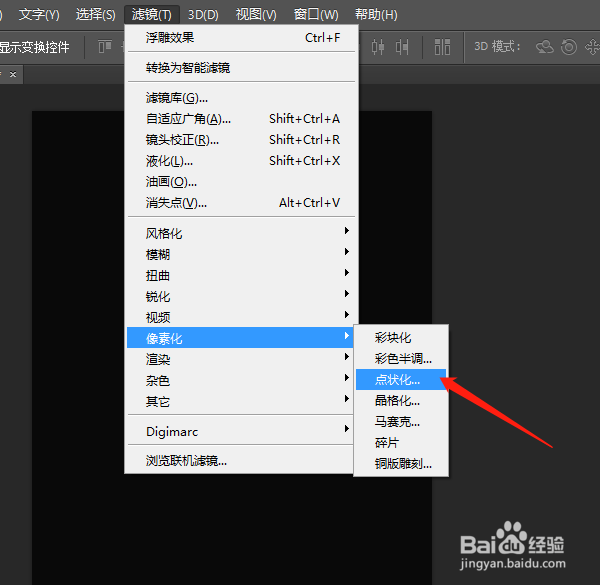
Task: Open 马赛克... filter
Action: pyautogui.click(x=401, y=422)
